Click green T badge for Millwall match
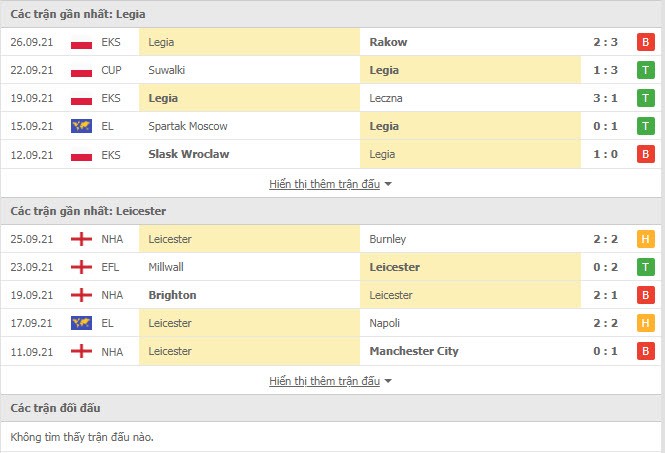Image resolution: width=665 pixels, height=453 pixels. 646,268
